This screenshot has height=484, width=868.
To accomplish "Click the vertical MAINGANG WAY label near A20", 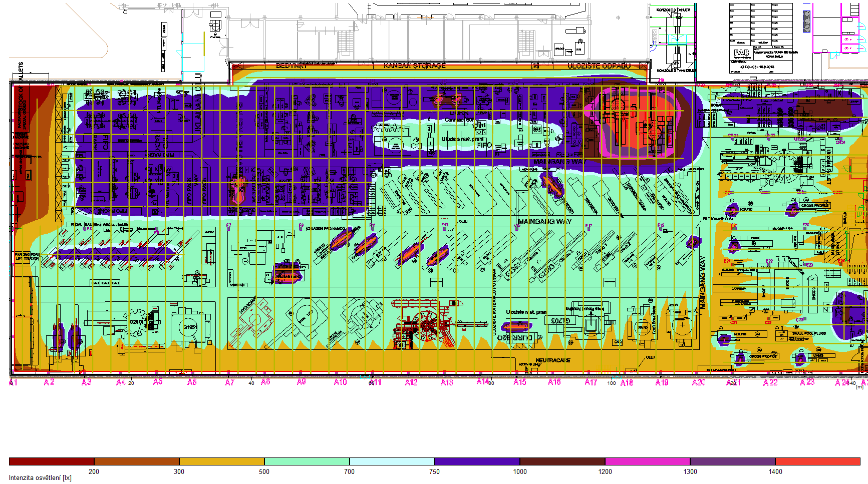I will [x=702, y=283].
